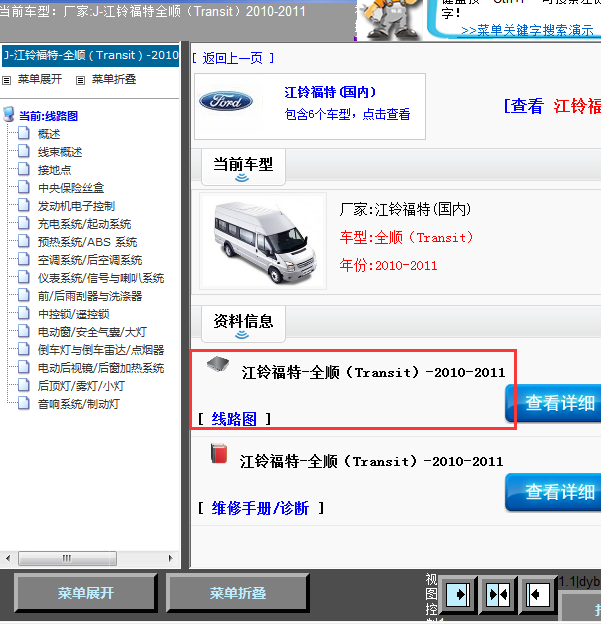This screenshot has width=601, height=624.
Task: Open 空调系统/后空调系统 tree entry
Action: coord(90,260)
